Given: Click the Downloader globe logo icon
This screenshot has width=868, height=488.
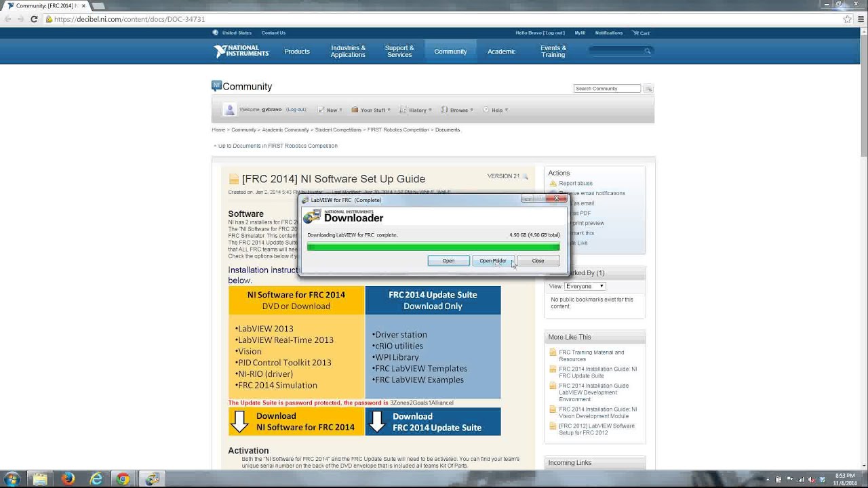Looking at the screenshot, I should pyautogui.click(x=312, y=216).
